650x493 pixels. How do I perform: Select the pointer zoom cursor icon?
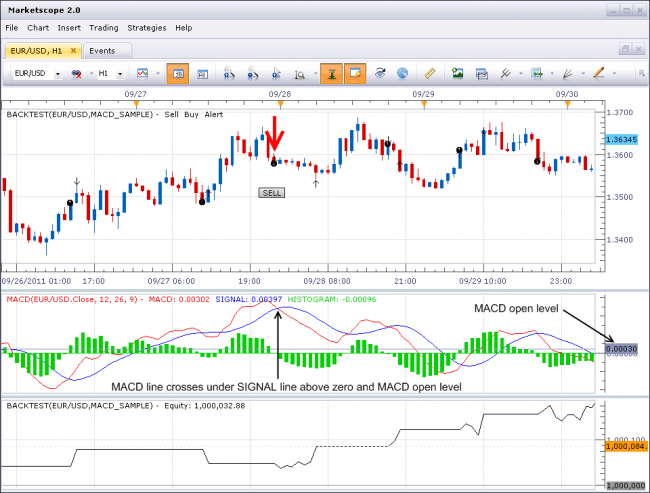276,74
